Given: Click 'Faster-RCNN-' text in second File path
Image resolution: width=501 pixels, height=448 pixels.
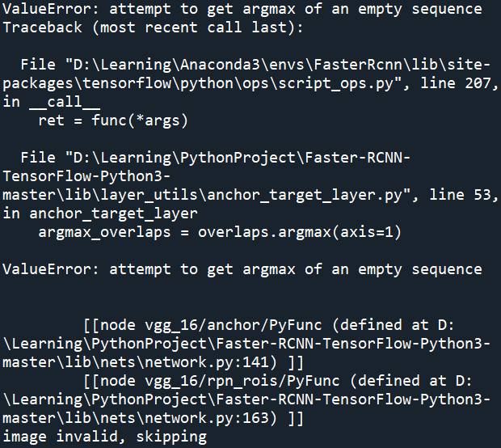Looking at the screenshot, I should 357,158.
